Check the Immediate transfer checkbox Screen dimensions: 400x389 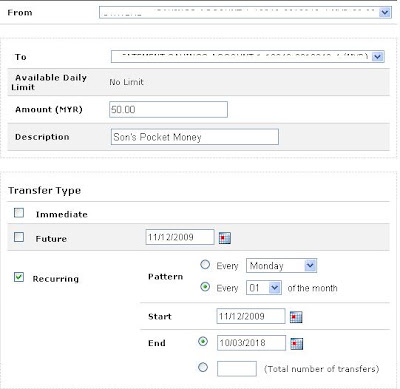[x=19, y=213]
